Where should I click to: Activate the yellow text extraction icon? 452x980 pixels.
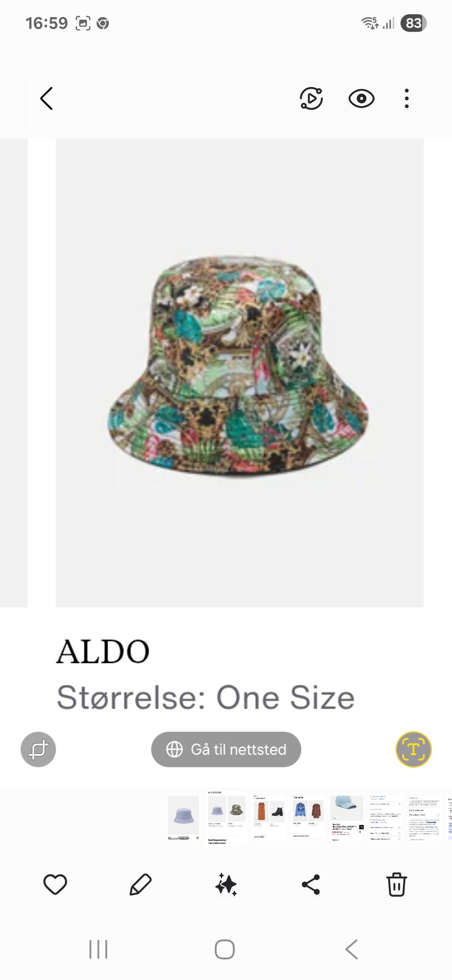point(413,749)
